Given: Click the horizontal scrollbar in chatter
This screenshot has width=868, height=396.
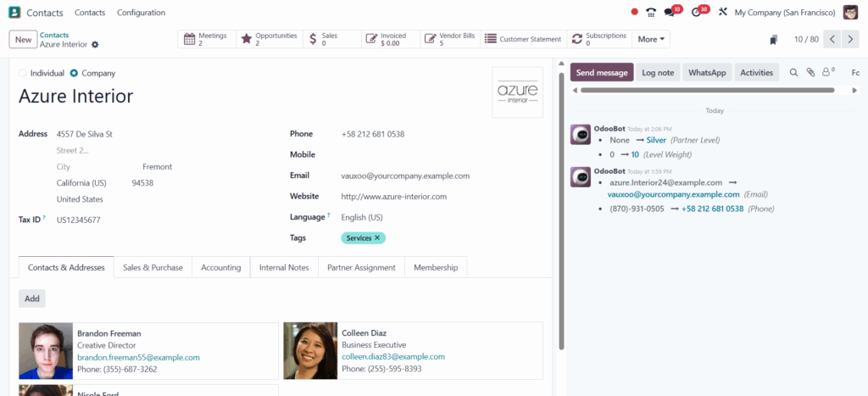Looking at the screenshot, I should coord(707,90).
